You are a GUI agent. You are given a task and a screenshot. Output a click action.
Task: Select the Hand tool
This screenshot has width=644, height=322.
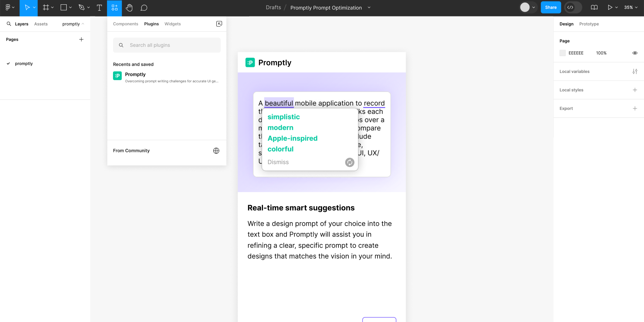click(x=129, y=8)
